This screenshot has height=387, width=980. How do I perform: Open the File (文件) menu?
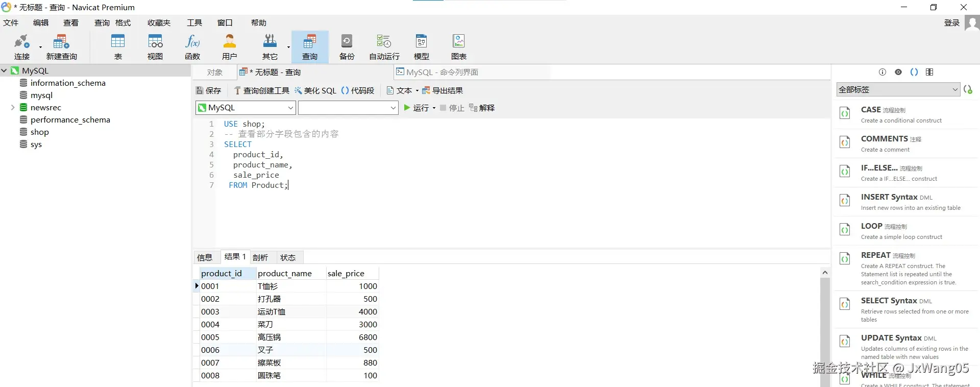tap(11, 22)
